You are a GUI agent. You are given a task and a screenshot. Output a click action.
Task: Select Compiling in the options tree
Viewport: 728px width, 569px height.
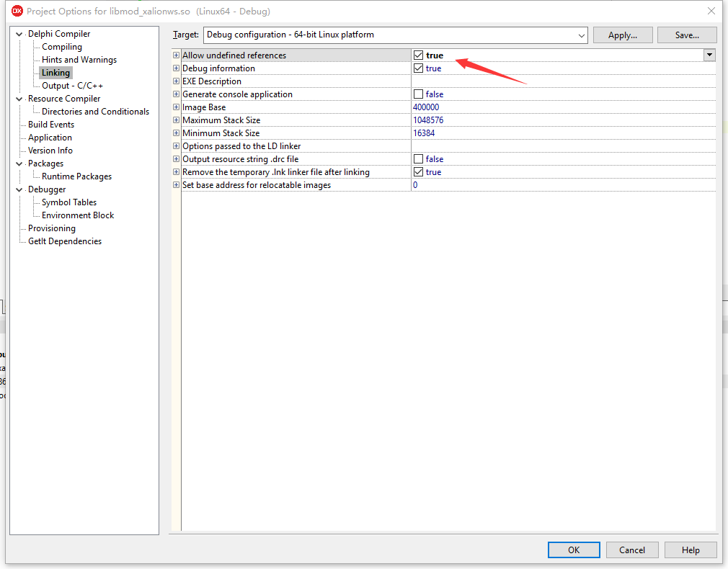[x=62, y=47]
